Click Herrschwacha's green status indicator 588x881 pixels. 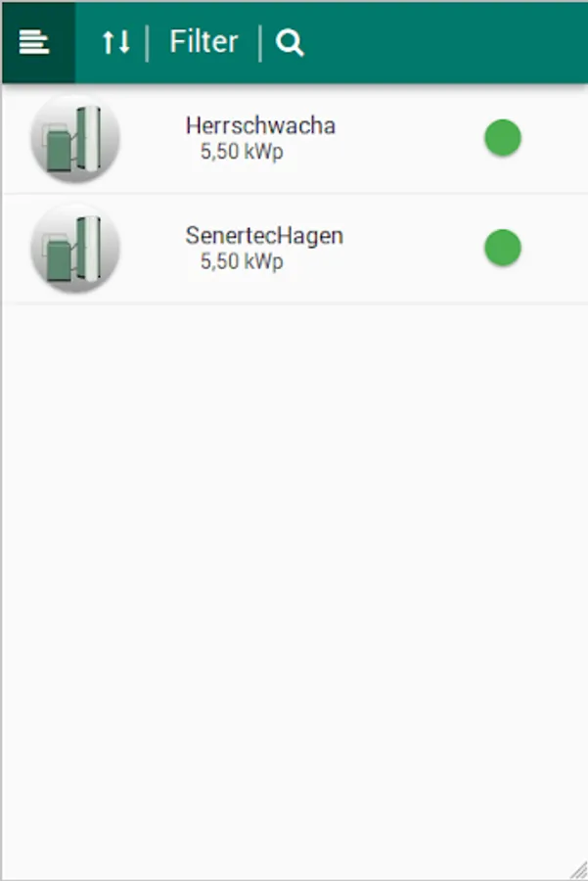click(503, 138)
